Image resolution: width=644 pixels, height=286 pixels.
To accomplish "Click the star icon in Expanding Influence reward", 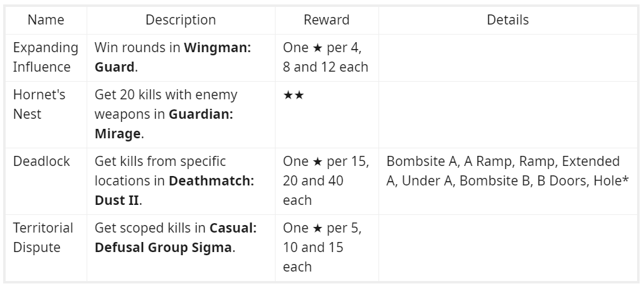I will coord(317,48).
